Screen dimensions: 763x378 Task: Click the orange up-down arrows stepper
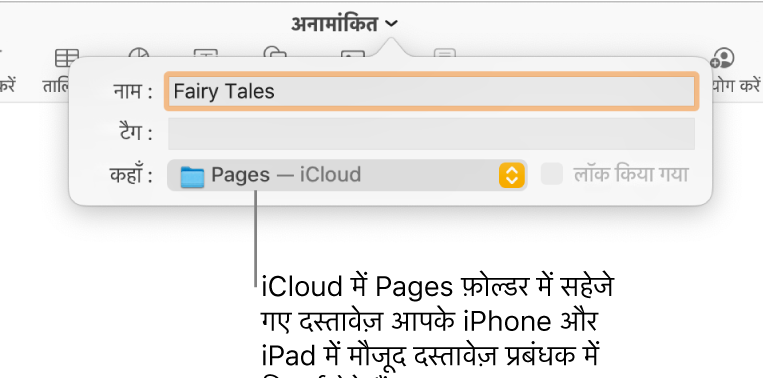point(511,175)
